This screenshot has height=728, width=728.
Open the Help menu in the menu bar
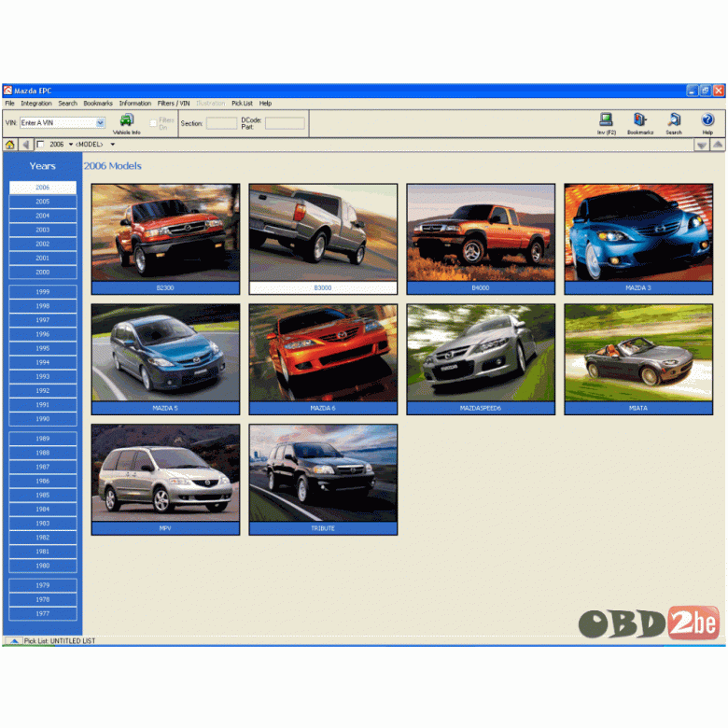(x=265, y=104)
